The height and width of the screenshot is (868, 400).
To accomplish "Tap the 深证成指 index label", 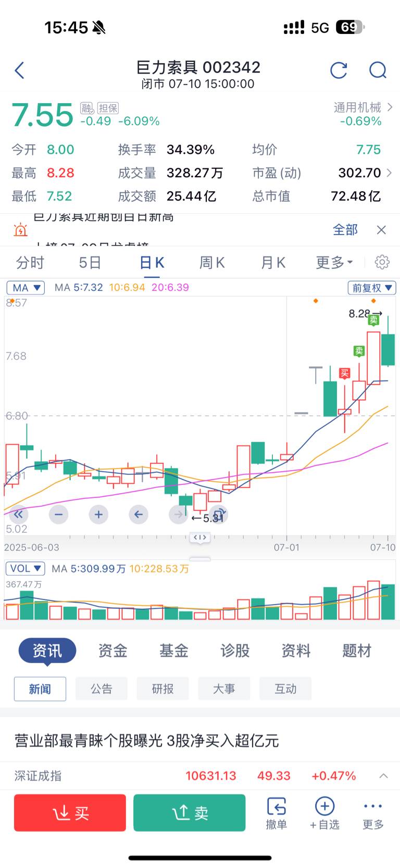I will [38, 776].
